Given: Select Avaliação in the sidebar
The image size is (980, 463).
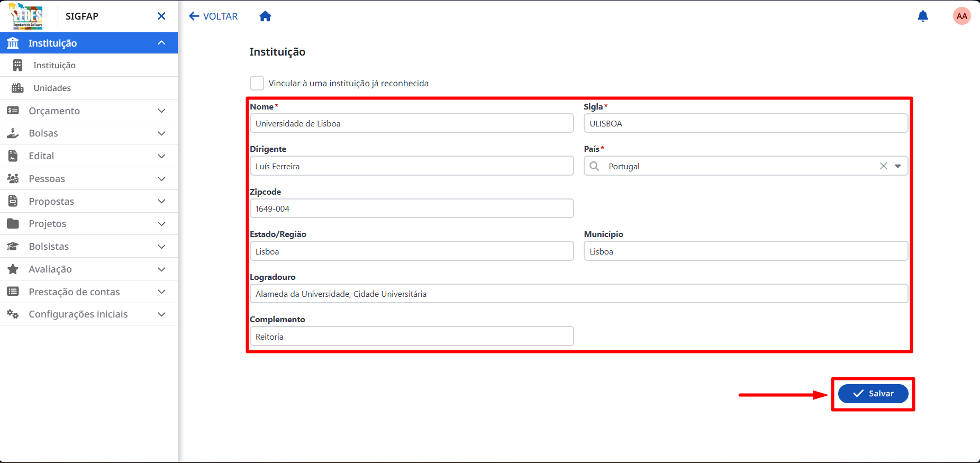Looking at the screenshot, I should (89, 269).
